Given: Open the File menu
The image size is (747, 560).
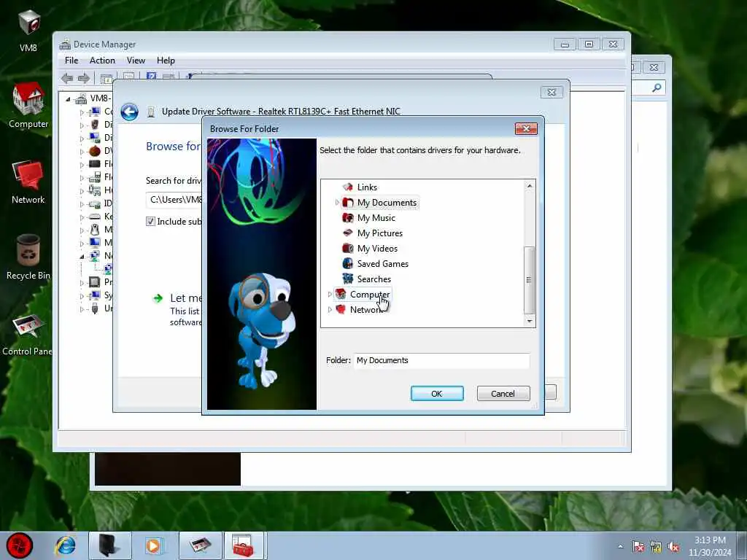Looking at the screenshot, I should pyautogui.click(x=71, y=61).
